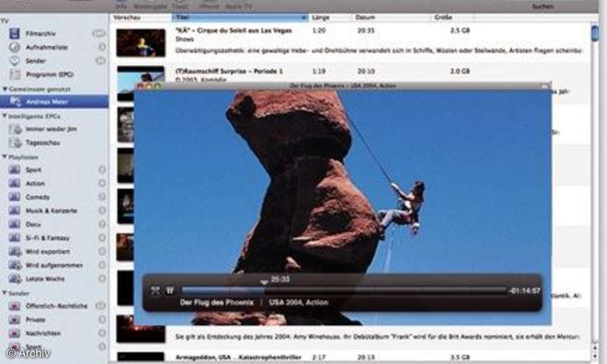Screen dimensions: 607x364
Task: Sort recordings by Datum column
Action: (x=392, y=18)
